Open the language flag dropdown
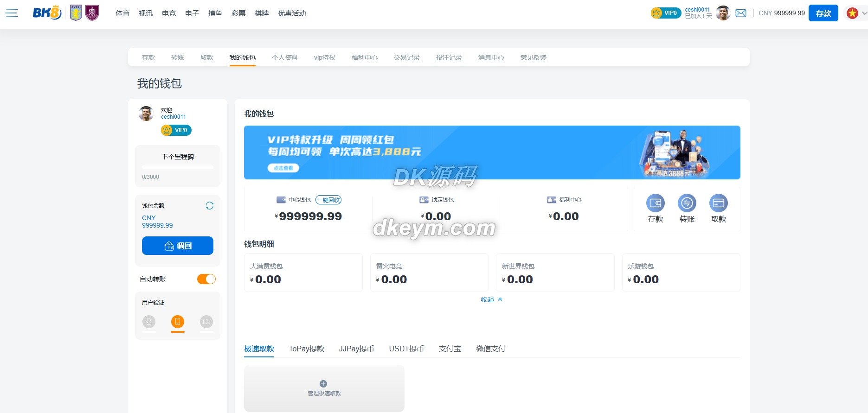The height and width of the screenshot is (413, 868). (856, 13)
